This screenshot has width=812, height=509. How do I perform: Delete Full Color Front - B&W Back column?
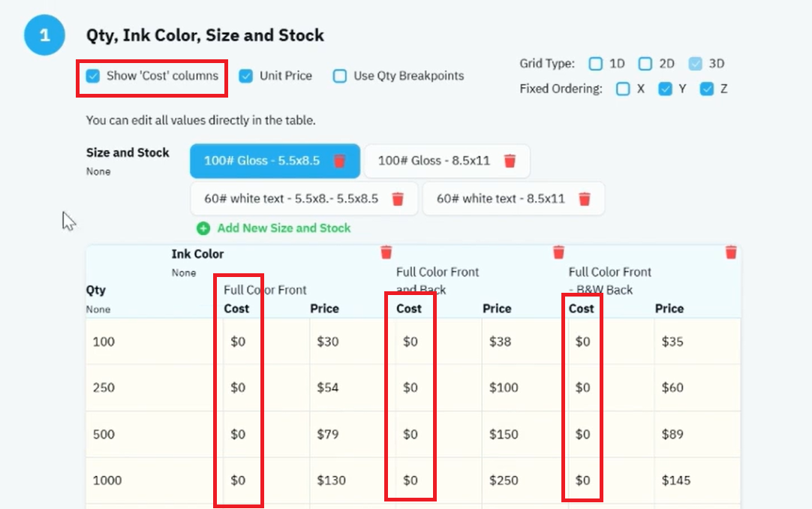point(731,252)
